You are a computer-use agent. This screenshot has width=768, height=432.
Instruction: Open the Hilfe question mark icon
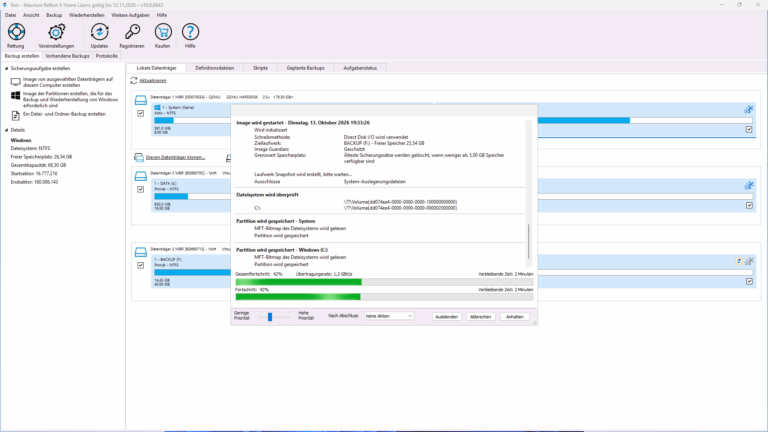[190, 32]
